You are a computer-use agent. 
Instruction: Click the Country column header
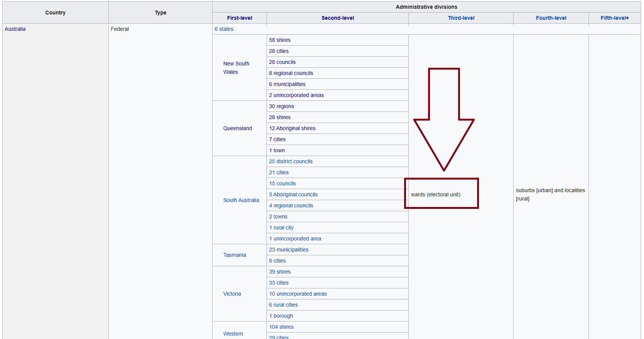click(56, 13)
